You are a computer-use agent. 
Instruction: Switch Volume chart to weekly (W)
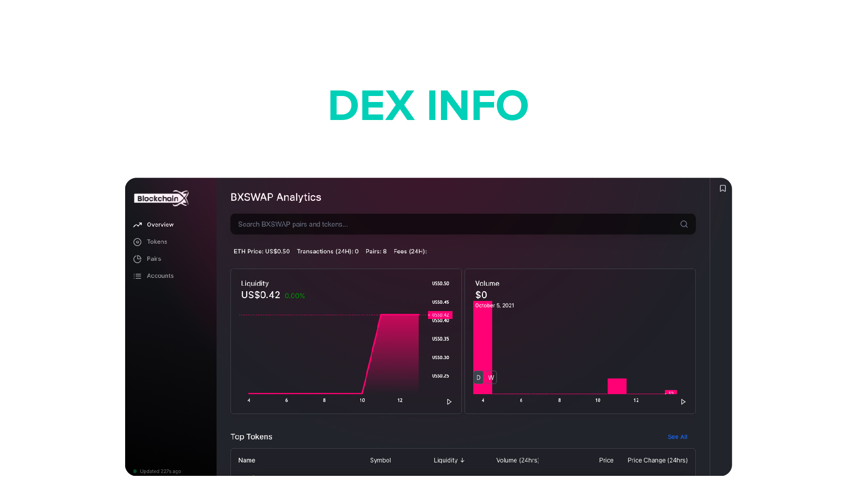tap(491, 378)
